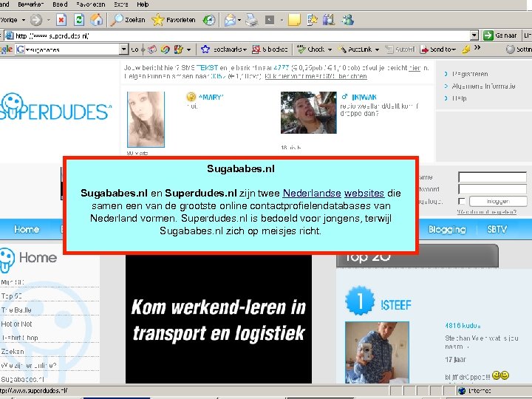Viewport: 532px width, 399px height.
Task: Click the page-with-star toolbar icon
Action: 312,20
